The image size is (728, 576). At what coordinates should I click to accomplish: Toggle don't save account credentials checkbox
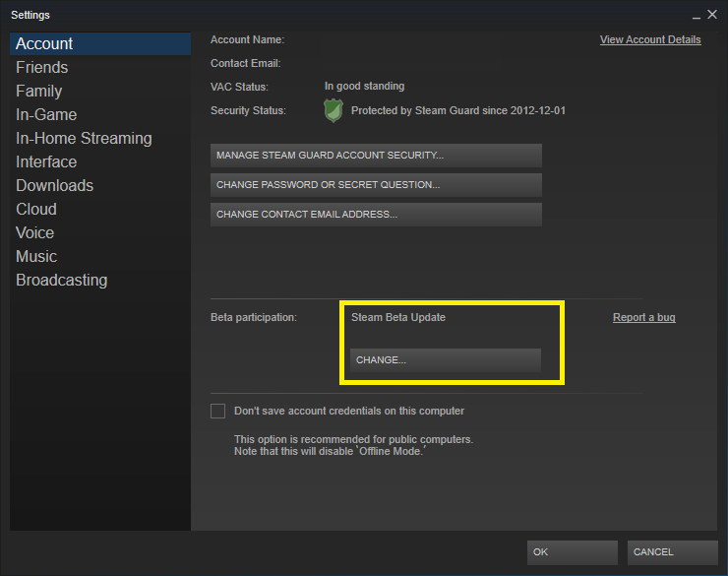pos(217,412)
